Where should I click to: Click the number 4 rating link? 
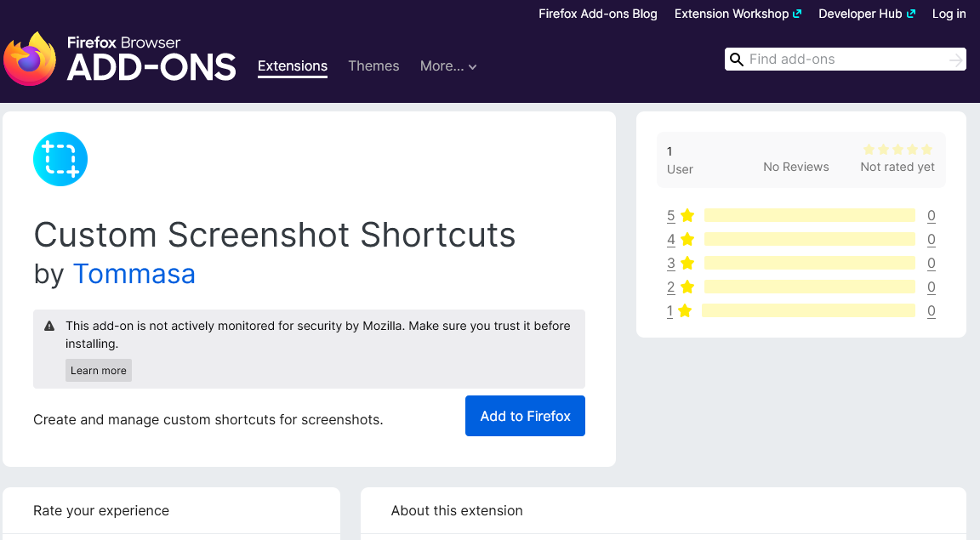670,239
